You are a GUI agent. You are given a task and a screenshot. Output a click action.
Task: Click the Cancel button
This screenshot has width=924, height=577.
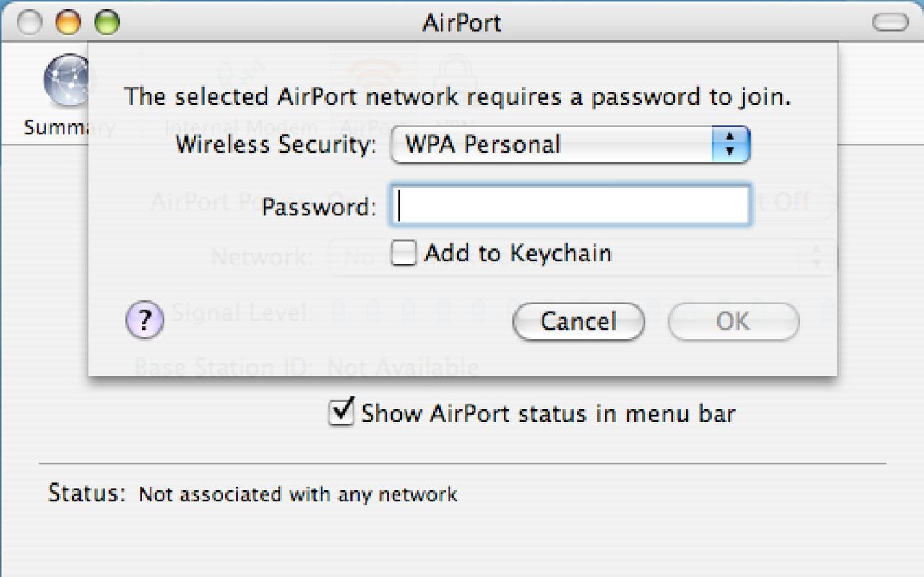tap(578, 321)
